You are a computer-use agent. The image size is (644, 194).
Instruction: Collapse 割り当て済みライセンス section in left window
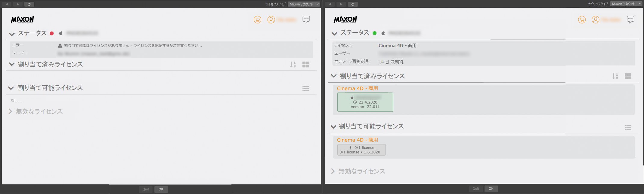click(12, 64)
